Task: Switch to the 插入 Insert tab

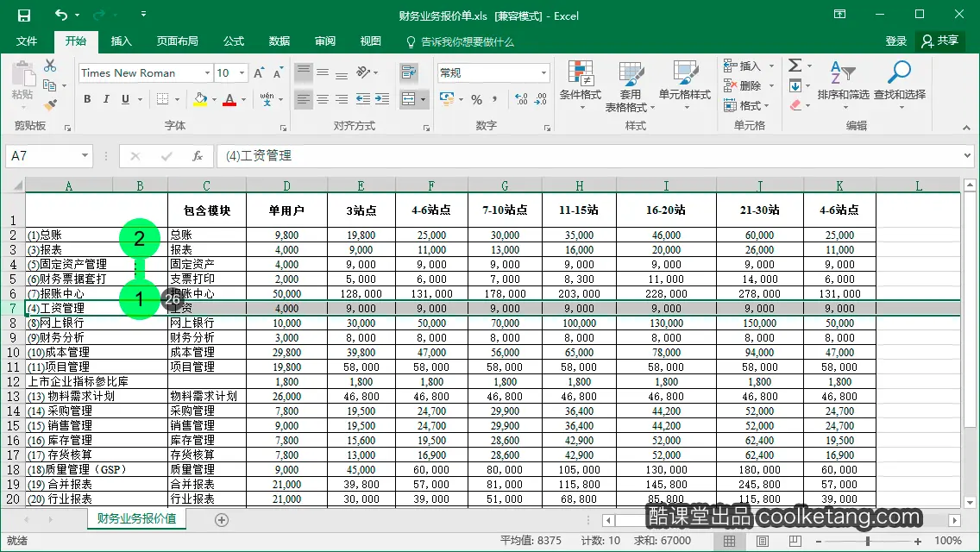Action: click(122, 41)
